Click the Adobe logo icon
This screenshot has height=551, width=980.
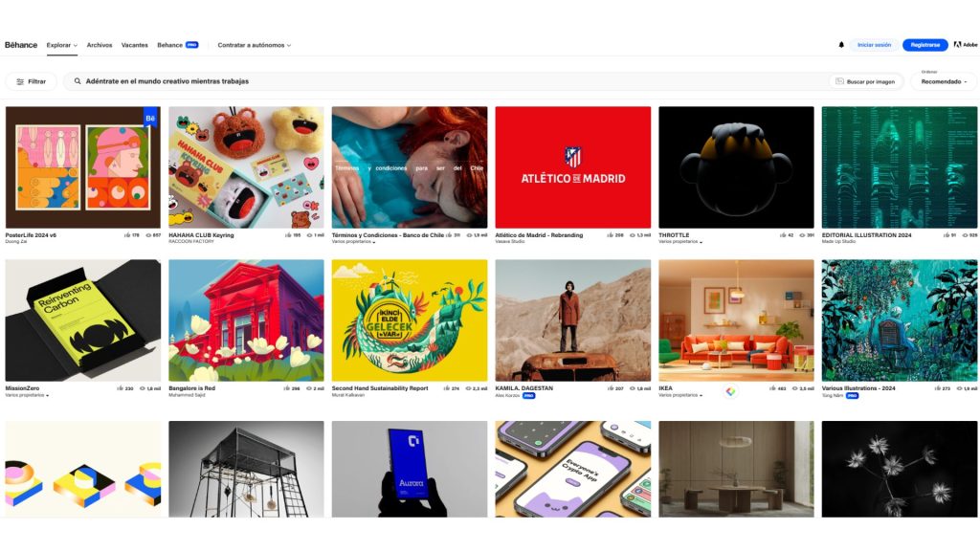pyautogui.click(x=957, y=45)
